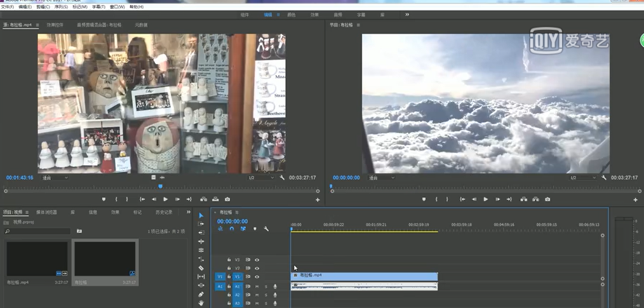
Task: Toggle V1 track visibility eye
Action: (x=257, y=277)
